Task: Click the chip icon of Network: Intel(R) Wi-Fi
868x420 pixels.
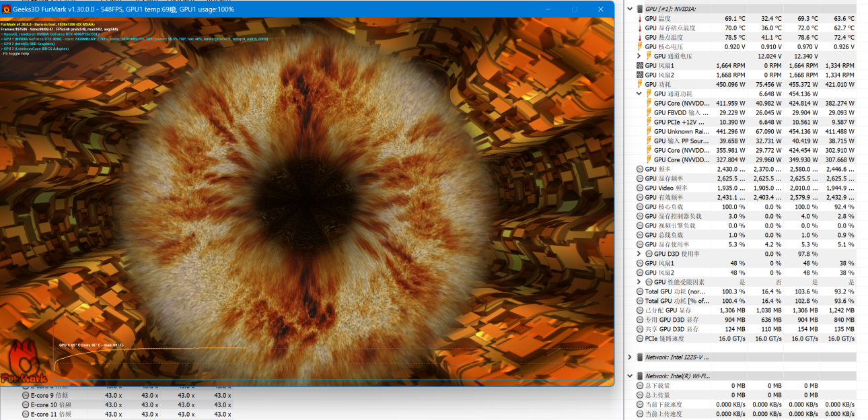Action: coord(640,376)
